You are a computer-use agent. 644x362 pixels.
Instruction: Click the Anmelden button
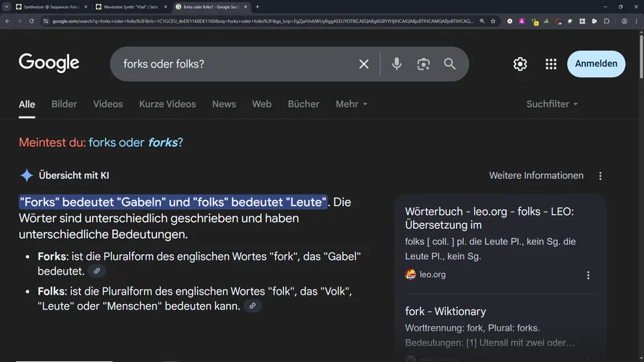[x=595, y=64]
